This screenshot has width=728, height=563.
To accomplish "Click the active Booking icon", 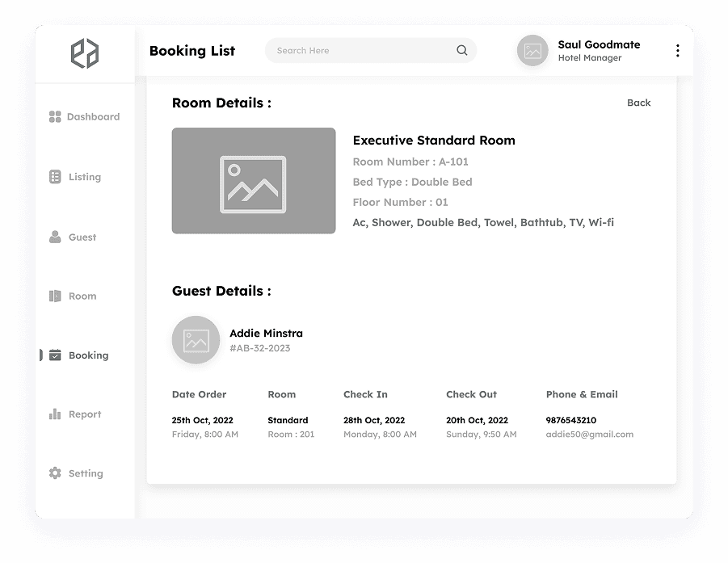I will (54, 355).
